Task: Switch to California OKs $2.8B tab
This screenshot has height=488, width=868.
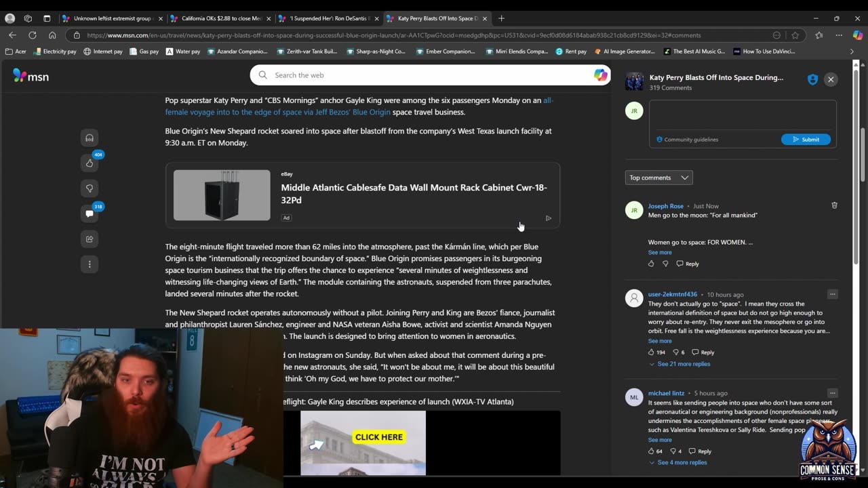Action: tap(220, 18)
